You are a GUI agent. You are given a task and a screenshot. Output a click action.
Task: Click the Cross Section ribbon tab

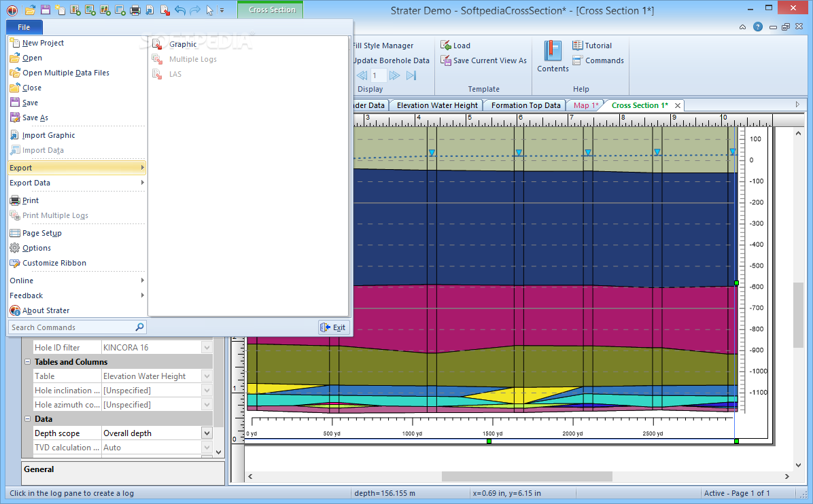(x=272, y=10)
